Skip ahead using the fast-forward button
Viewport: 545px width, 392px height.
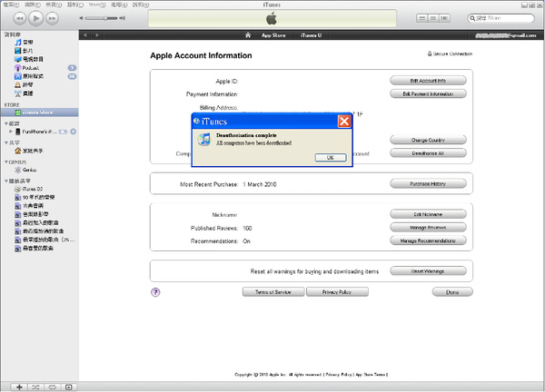coord(52,18)
